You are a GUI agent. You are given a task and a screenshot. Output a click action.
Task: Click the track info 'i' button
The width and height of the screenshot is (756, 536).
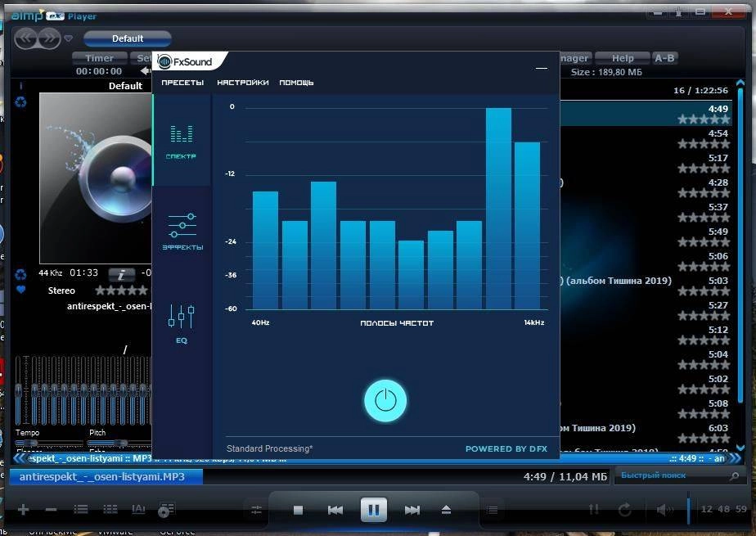pyautogui.click(x=121, y=274)
